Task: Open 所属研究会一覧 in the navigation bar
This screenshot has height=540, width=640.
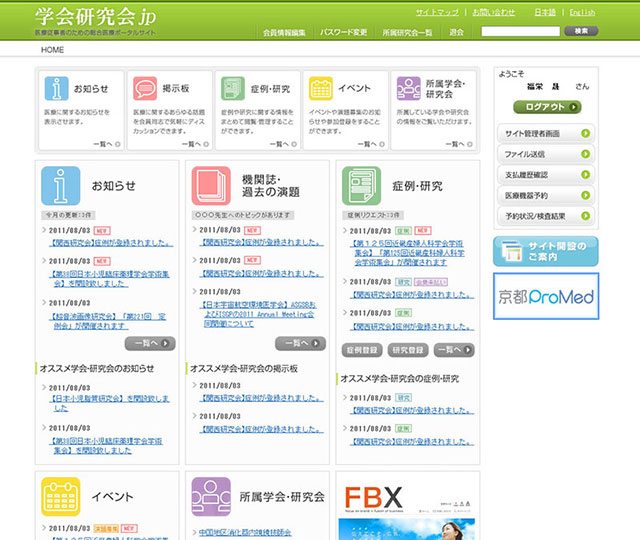Action: [x=407, y=32]
